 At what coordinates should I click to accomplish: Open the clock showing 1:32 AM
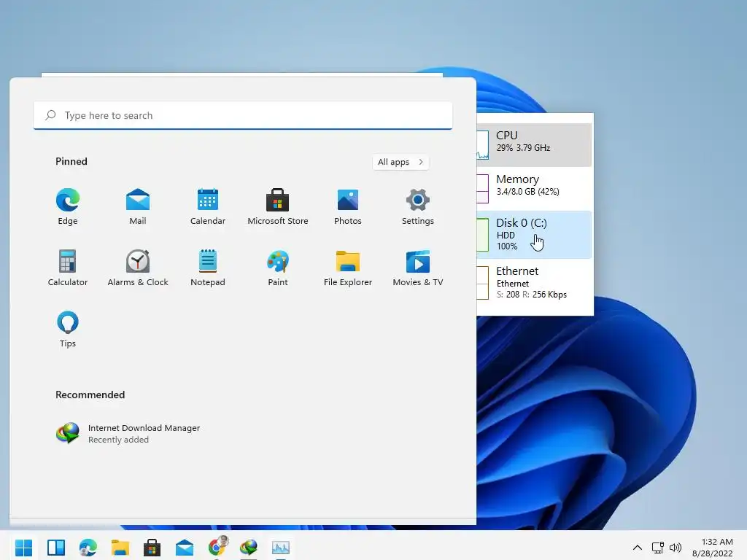[x=713, y=548]
